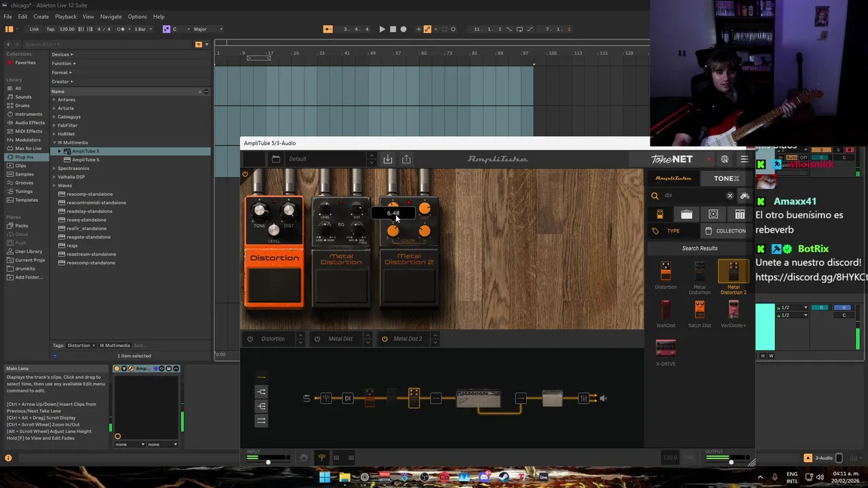Adjust the AmpliTube input level slider
Viewport: 868px width, 488px height.
268,462
